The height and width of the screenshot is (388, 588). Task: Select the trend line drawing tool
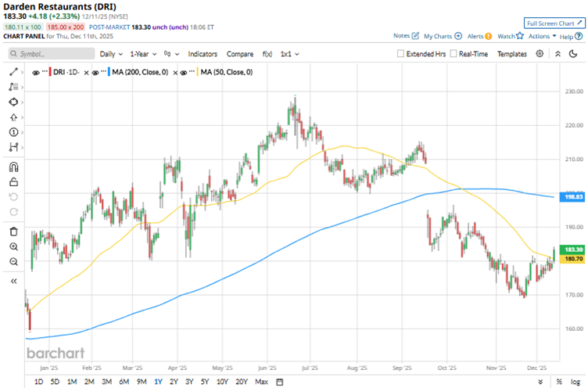(x=13, y=71)
